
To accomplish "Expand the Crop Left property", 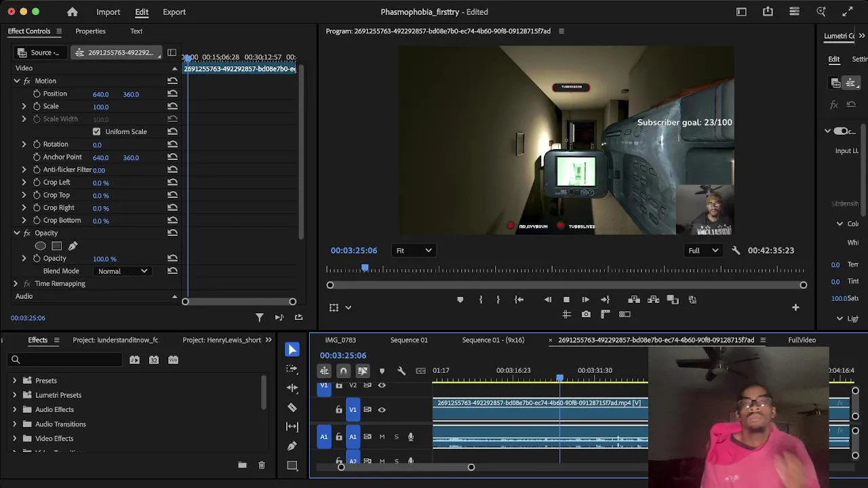I will pos(24,182).
